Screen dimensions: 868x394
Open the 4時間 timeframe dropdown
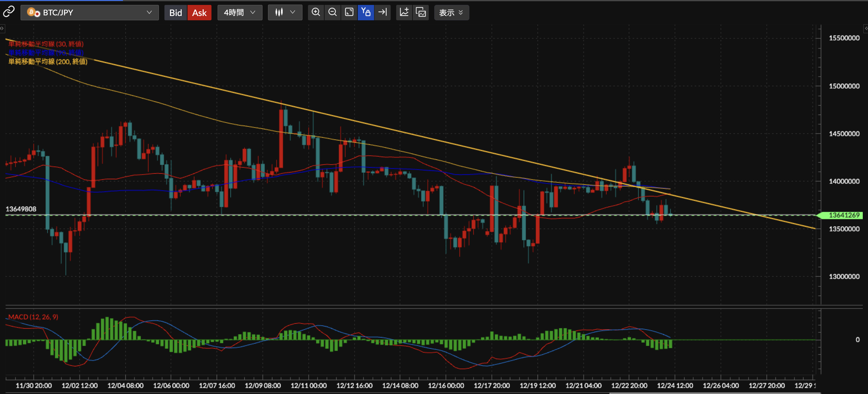[239, 13]
